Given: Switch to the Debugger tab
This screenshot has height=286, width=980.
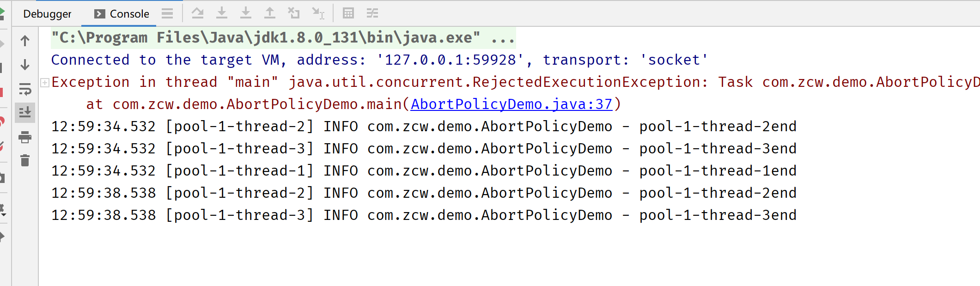Looking at the screenshot, I should (47, 14).
